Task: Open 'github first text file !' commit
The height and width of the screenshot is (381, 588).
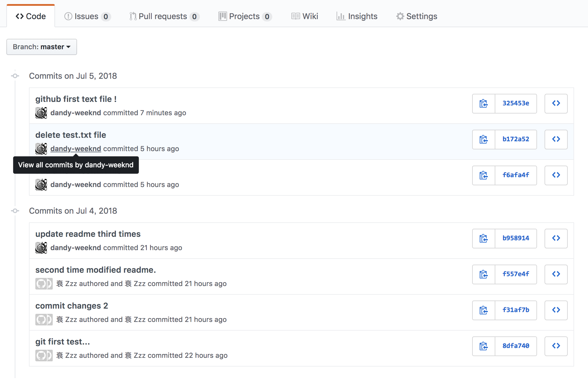Action: (x=76, y=99)
